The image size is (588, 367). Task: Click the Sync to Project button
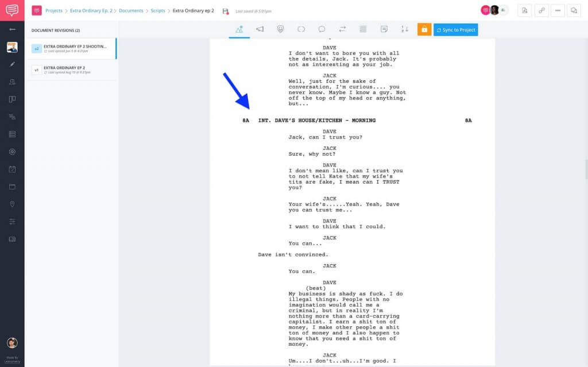455,29
